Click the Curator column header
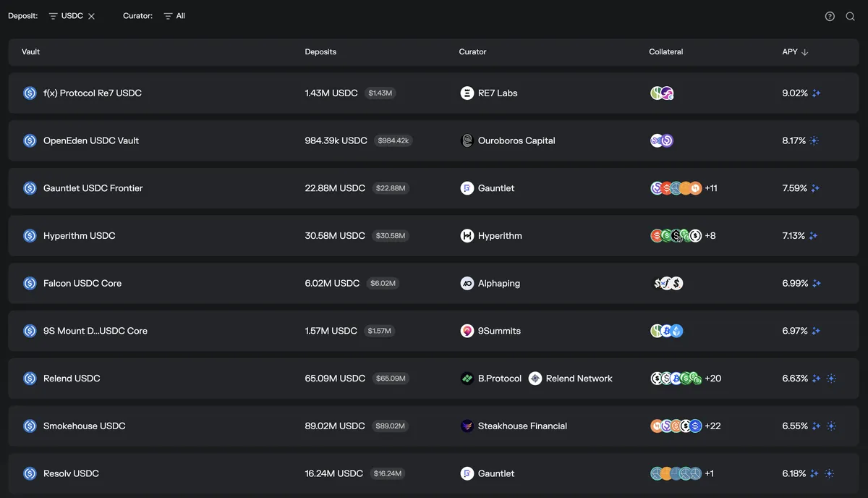Screen dimensions: 868x498 click(x=472, y=52)
